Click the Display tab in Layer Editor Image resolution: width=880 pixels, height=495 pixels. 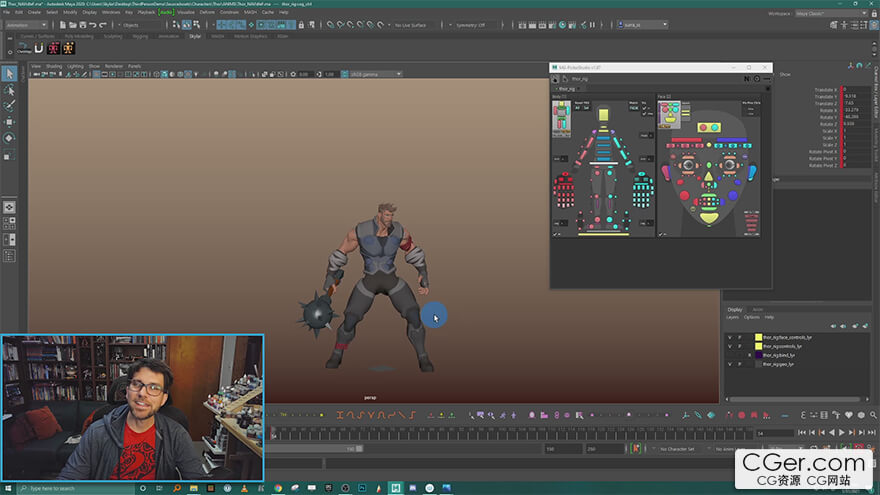coord(735,309)
